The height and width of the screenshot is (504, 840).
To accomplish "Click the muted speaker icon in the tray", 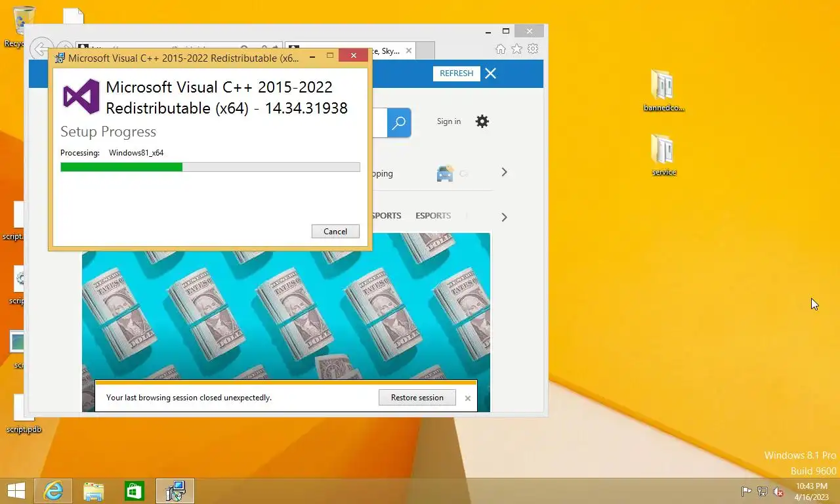I will click(x=778, y=491).
